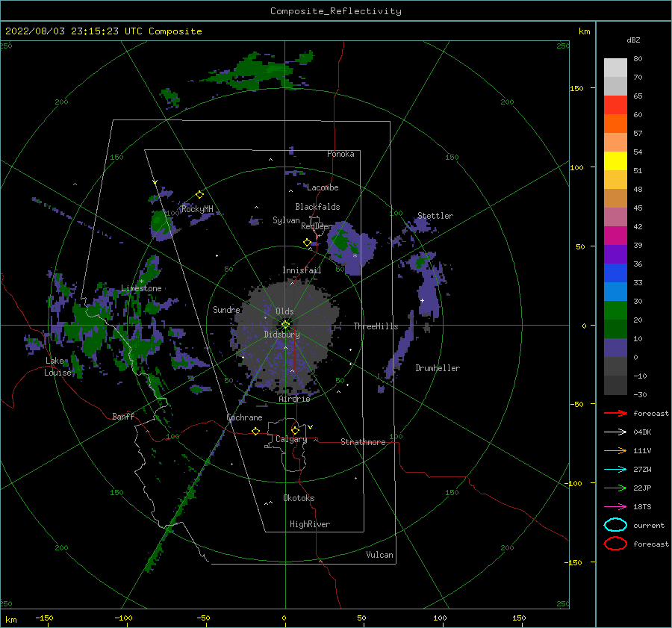Click the white asterisk marker near Limestone

[141, 282]
